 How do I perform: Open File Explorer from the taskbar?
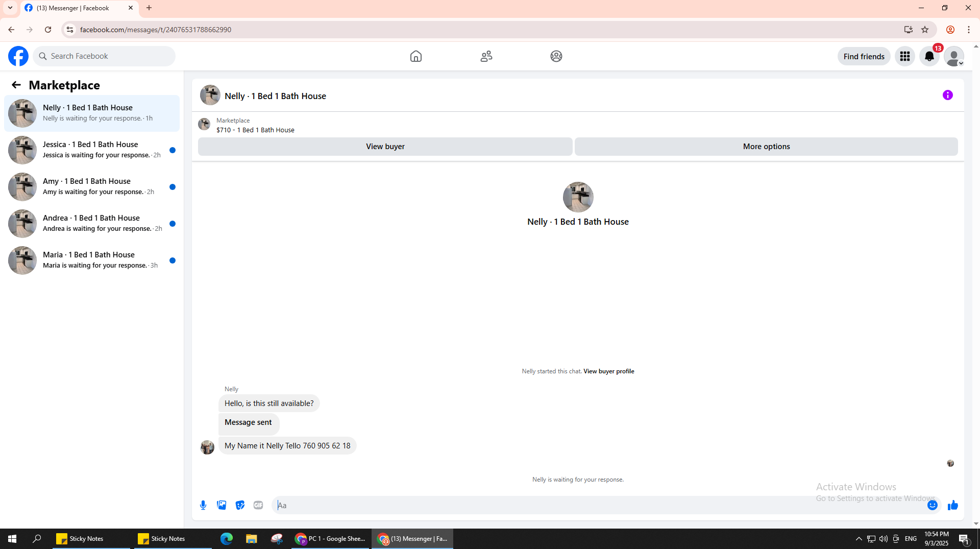[x=251, y=539]
